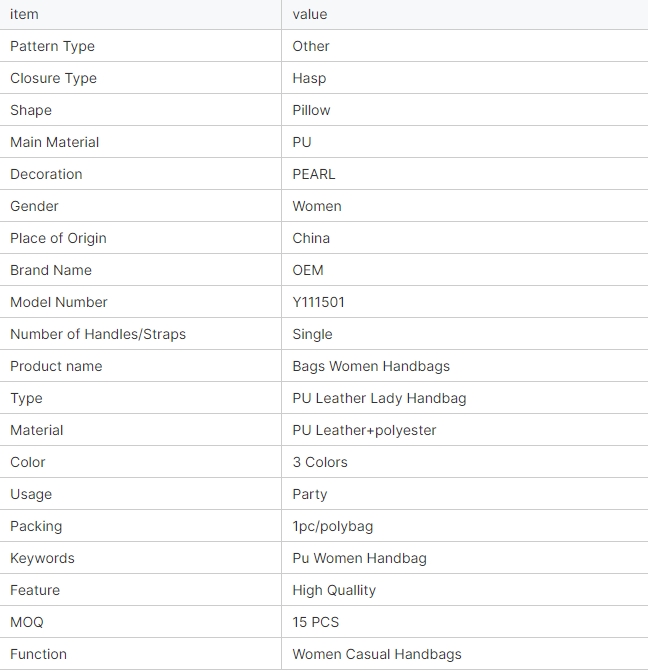Screen dimensions: 649x671
Task: Select 'PU Leather+polyester' material value
Action: (365, 431)
